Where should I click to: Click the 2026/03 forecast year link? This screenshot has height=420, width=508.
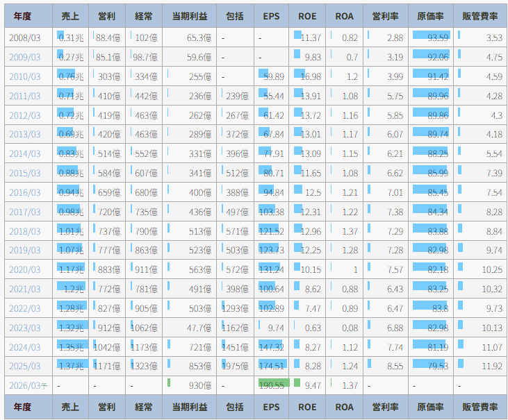coord(26,385)
